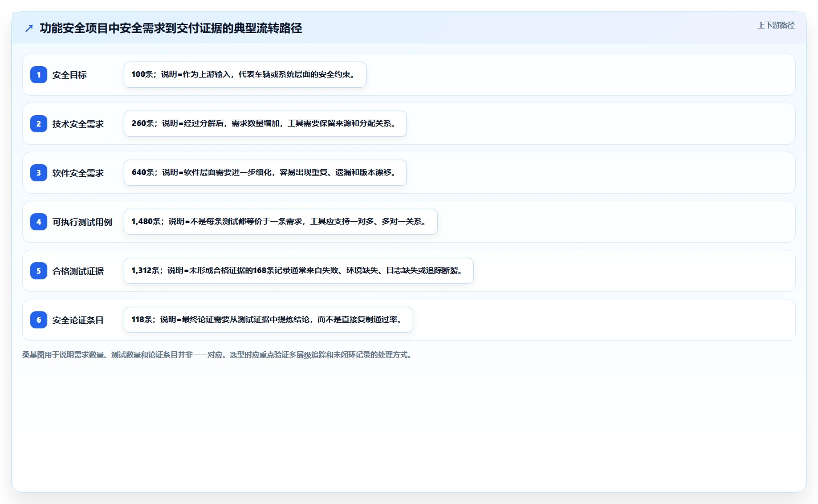Click the 安全目标 step label

coord(70,75)
